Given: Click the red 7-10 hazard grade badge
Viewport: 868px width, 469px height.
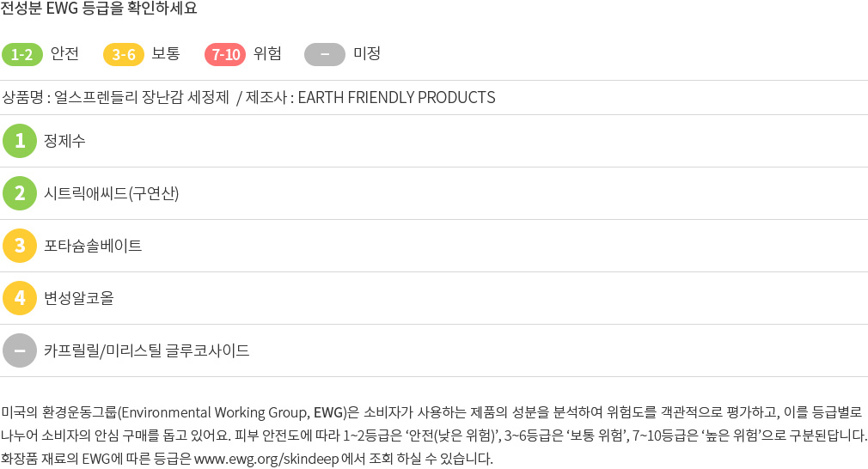Looking at the screenshot, I should click(225, 54).
